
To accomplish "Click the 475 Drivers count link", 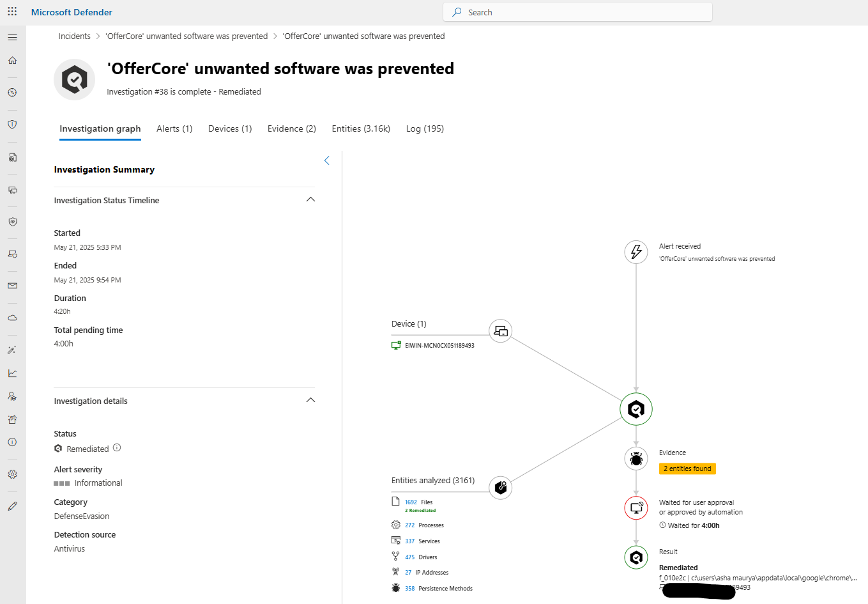I will (409, 557).
